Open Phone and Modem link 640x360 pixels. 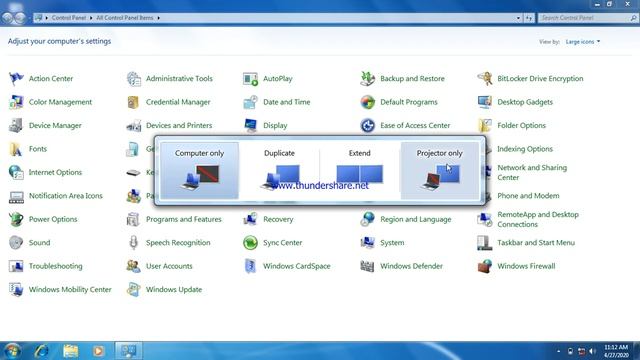[528, 196]
